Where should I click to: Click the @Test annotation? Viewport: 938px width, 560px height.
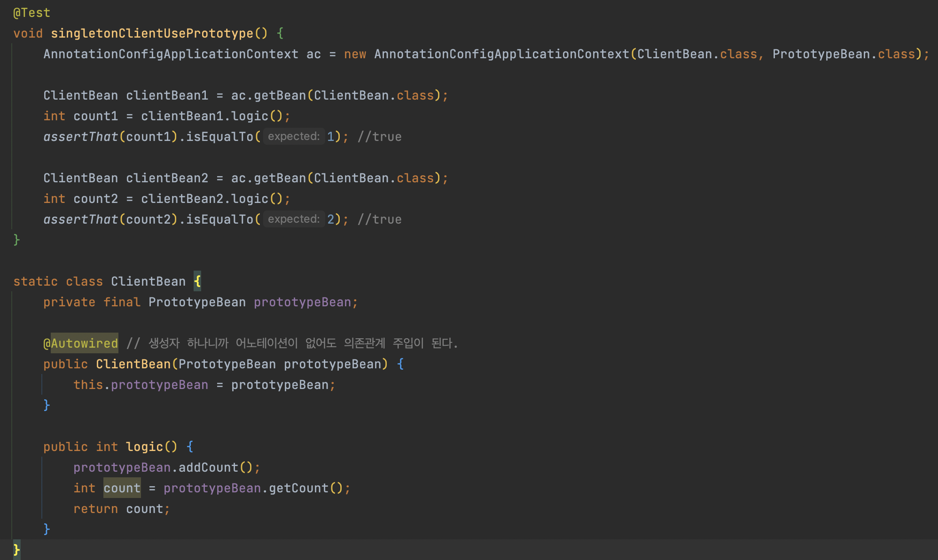tap(31, 13)
